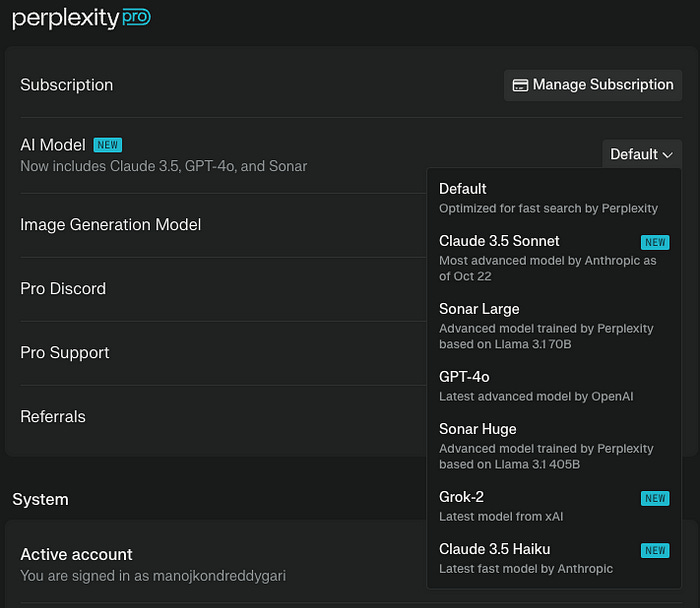
Task: Click the Image Generation Model row
Action: click(x=223, y=225)
